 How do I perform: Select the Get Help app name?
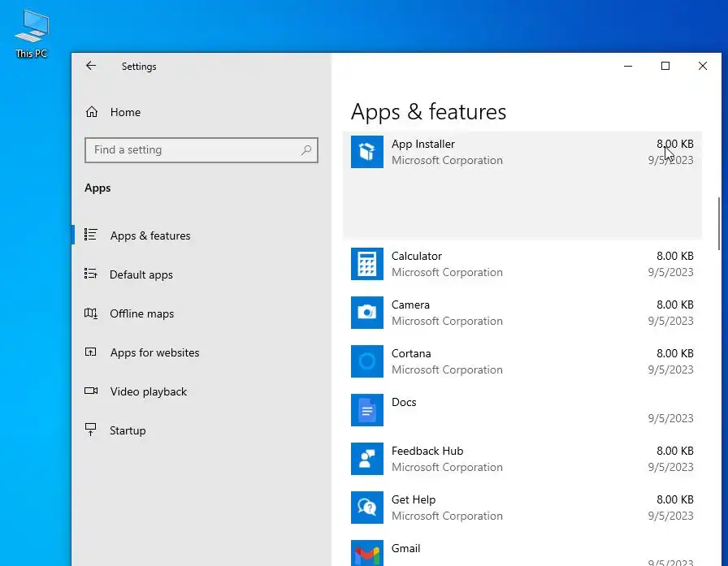(414, 499)
